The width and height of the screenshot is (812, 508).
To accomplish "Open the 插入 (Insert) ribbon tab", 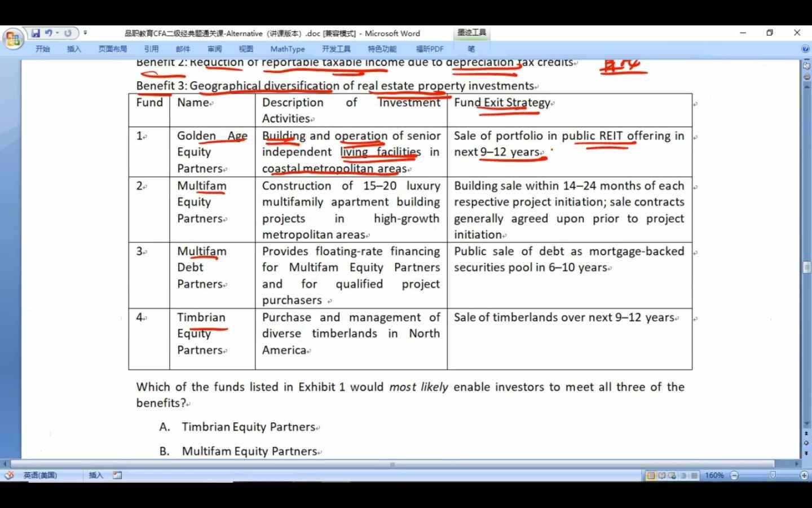I will 74,49.
